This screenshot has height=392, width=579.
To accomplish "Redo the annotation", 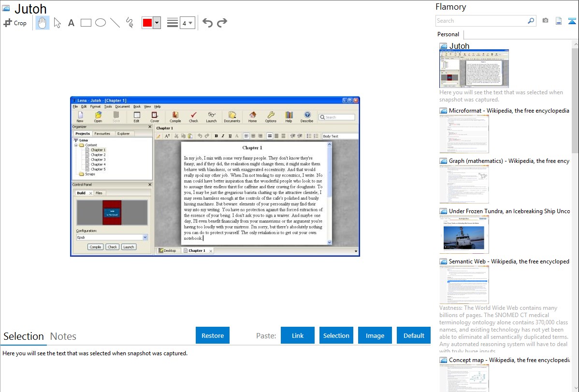I will tap(222, 23).
